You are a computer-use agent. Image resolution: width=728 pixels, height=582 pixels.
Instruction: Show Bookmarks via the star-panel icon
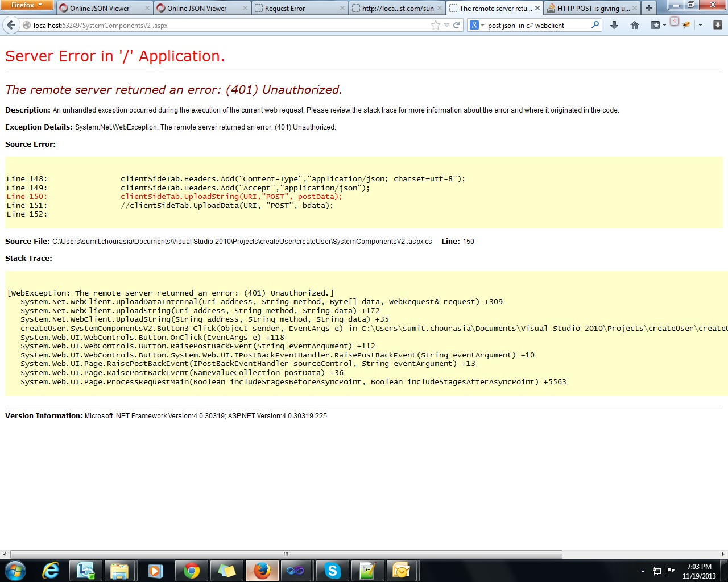click(655, 25)
